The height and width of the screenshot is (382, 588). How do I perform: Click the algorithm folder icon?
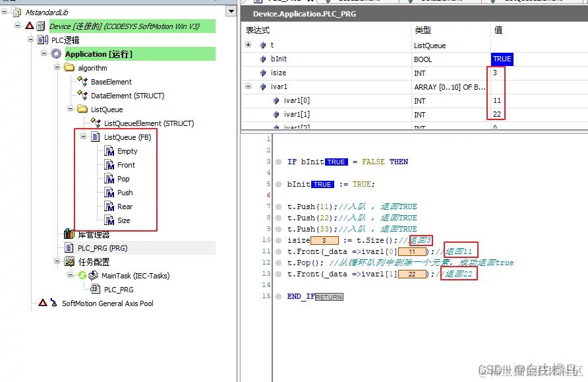tap(69, 67)
